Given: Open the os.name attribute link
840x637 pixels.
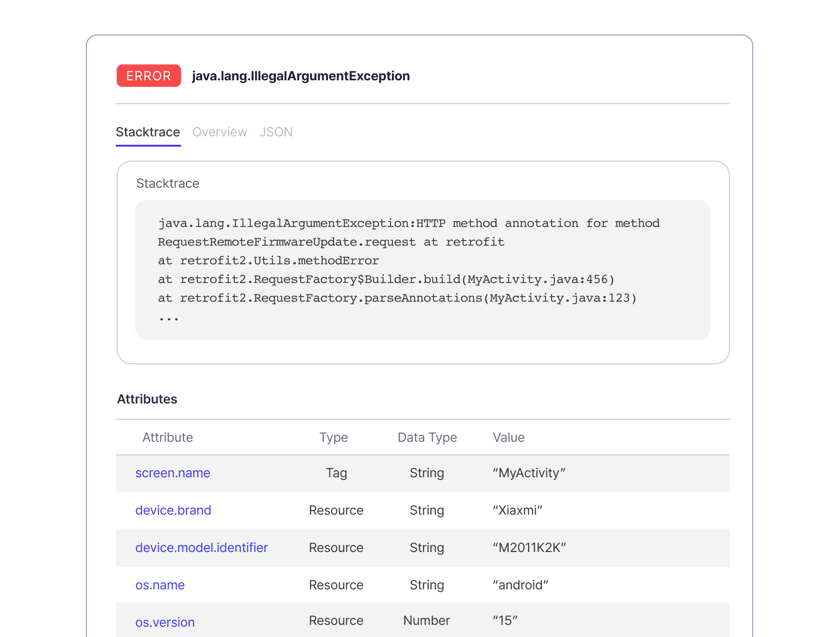Looking at the screenshot, I should [160, 585].
